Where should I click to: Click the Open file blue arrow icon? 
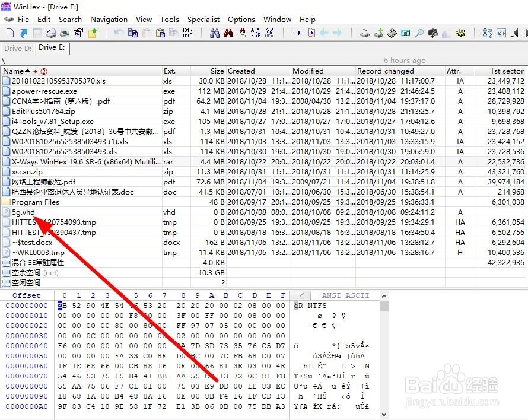(x=24, y=33)
